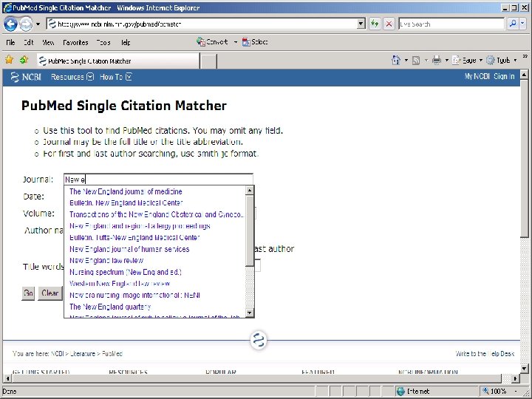The height and width of the screenshot is (399, 532).
Task: Open the PubMed breadcrumb link
Action: click(x=112, y=353)
